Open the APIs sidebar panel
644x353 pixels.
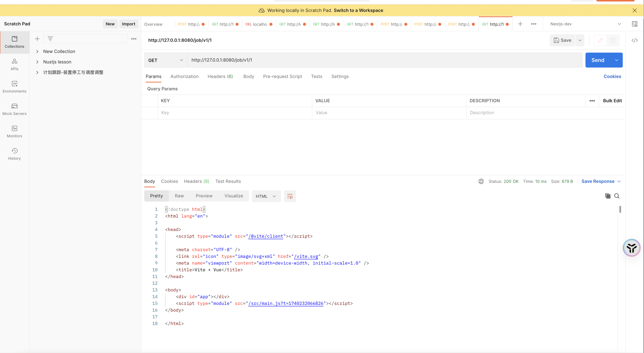15,65
